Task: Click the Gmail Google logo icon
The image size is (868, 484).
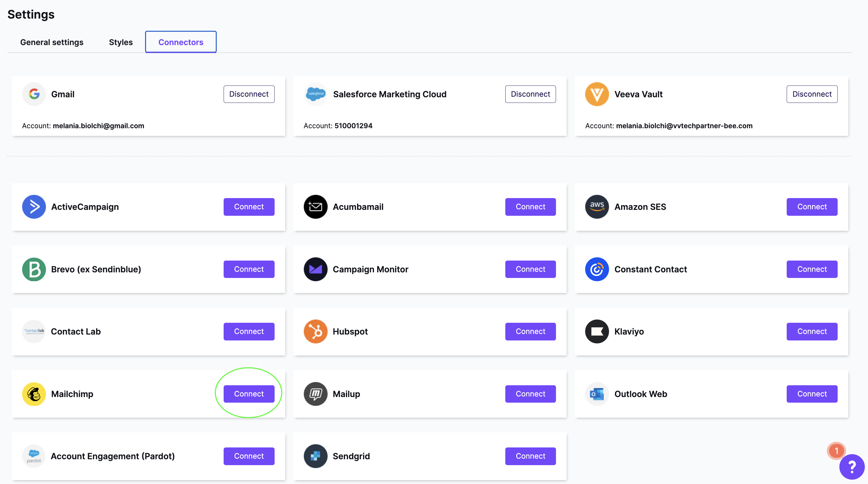Action: click(x=34, y=94)
